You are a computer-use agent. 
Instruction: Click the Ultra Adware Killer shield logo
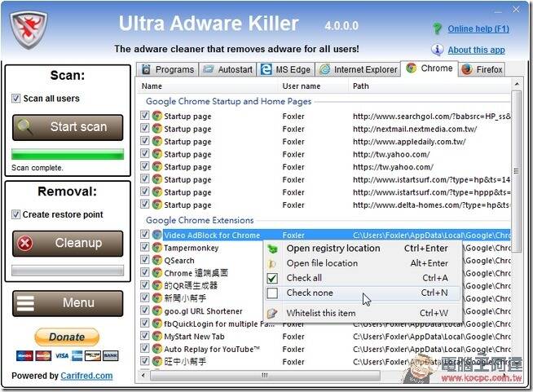(x=29, y=29)
